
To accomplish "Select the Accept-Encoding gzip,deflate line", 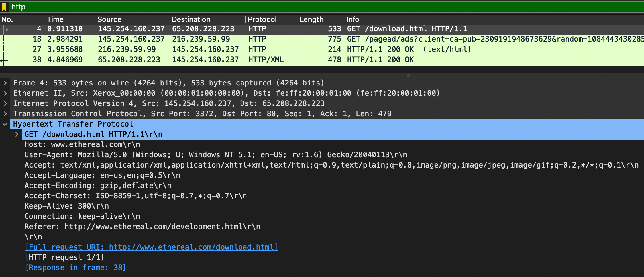I will pos(98,186).
